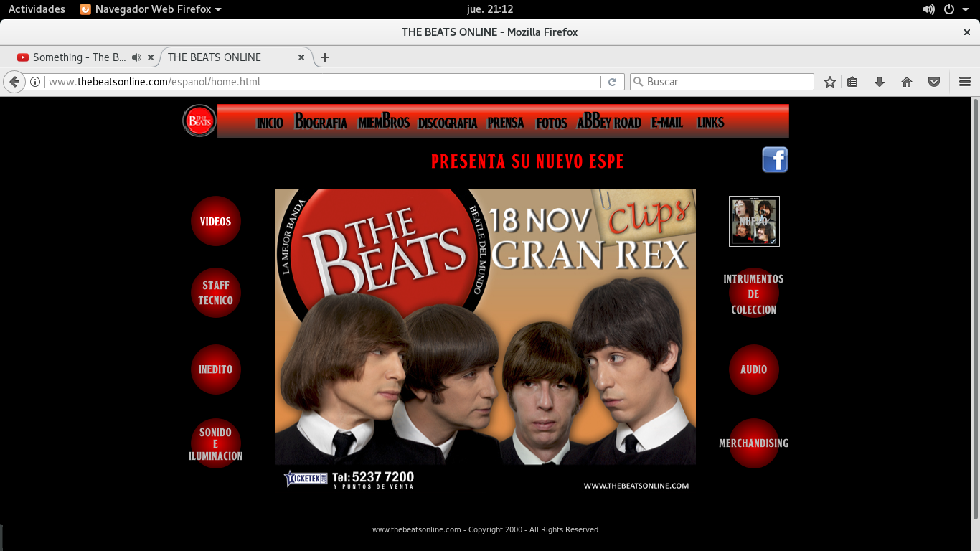Expand the system status dropdown arrow
The image size is (980, 551).
coord(966,9)
